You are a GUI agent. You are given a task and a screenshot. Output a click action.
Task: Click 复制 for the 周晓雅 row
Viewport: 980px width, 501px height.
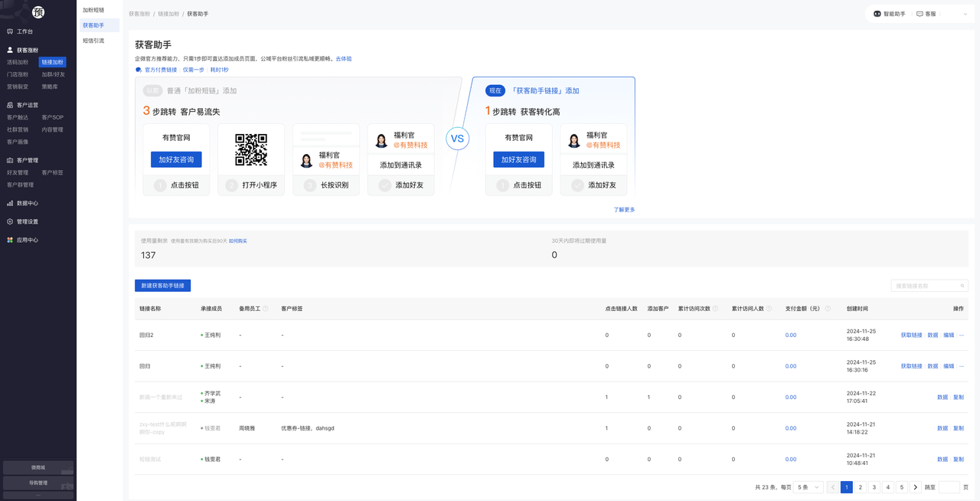pyautogui.click(x=959, y=428)
